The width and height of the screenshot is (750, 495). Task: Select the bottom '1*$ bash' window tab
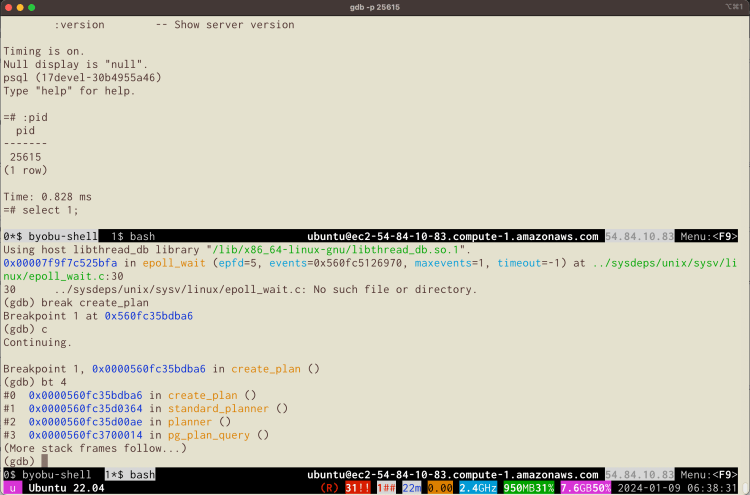tap(129, 475)
